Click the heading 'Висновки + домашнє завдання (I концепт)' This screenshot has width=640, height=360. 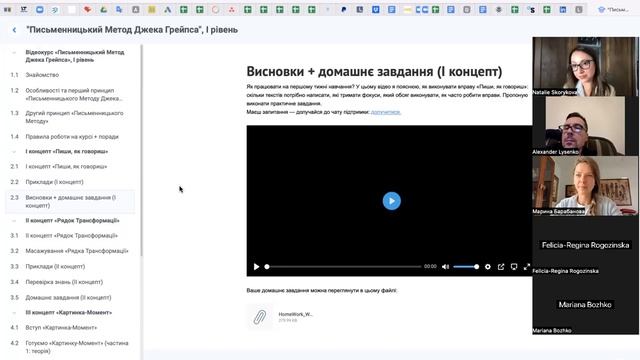pyautogui.click(x=374, y=71)
